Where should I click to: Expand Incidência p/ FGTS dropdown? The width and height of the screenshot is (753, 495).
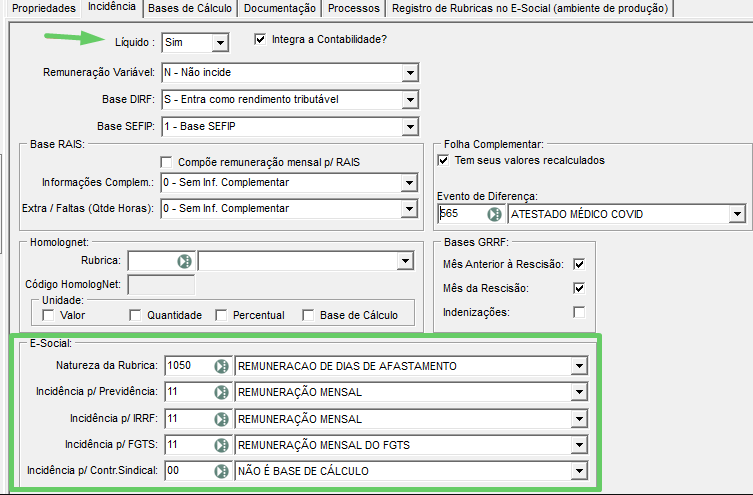coord(579,445)
